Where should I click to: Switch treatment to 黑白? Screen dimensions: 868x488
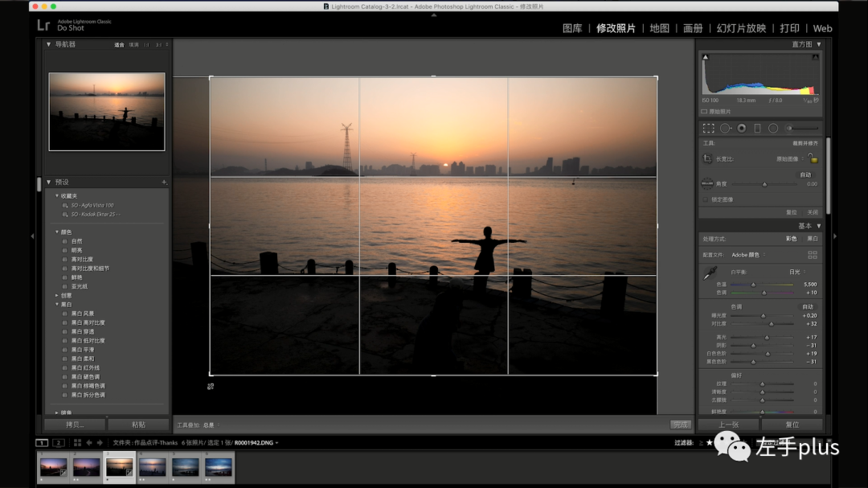click(x=812, y=239)
